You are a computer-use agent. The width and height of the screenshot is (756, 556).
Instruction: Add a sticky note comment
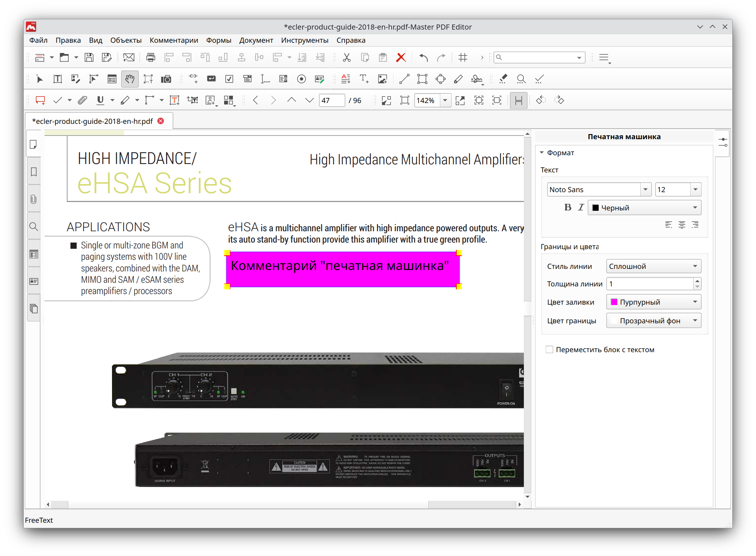pos(40,100)
